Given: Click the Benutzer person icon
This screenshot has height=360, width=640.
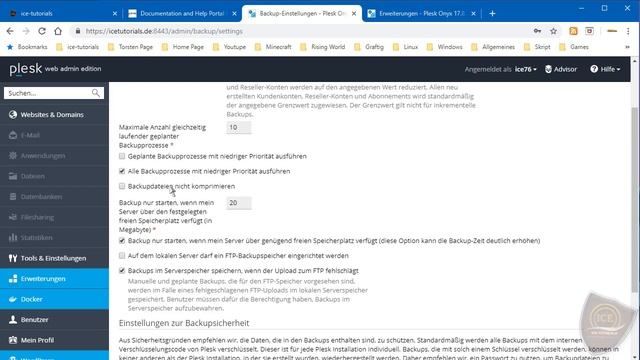Looking at the screenshot, I should pyautogui.click(x=13, y=320).
